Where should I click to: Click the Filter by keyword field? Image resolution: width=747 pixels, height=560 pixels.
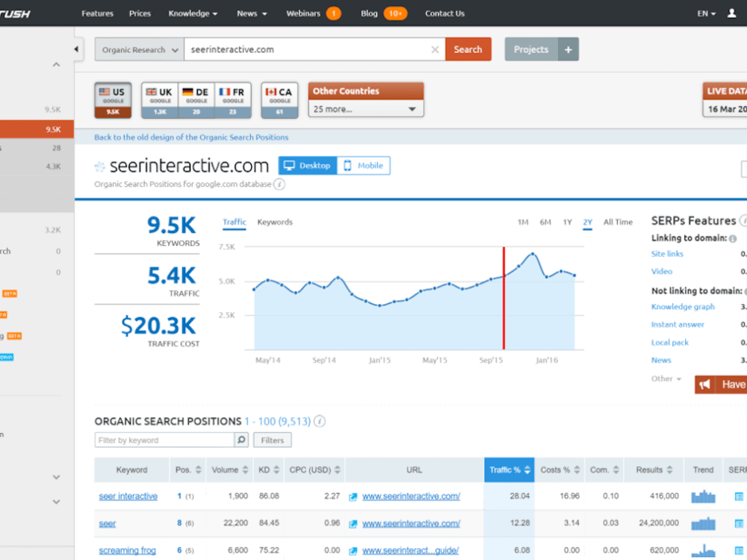164,440
